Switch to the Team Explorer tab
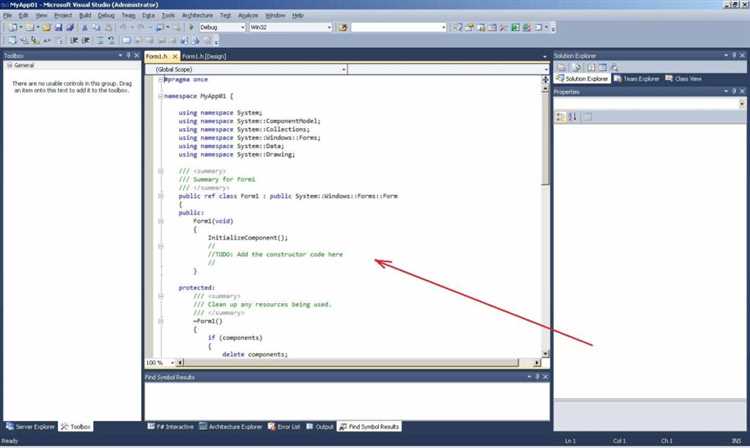 (636, 78)
